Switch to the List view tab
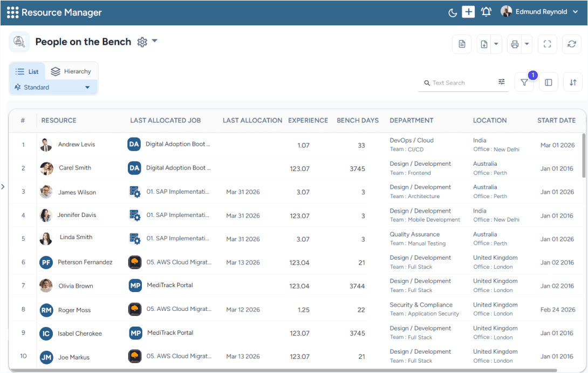Image resolution: width=588 pixels, height=373 pixels. [x=27, y=71]
